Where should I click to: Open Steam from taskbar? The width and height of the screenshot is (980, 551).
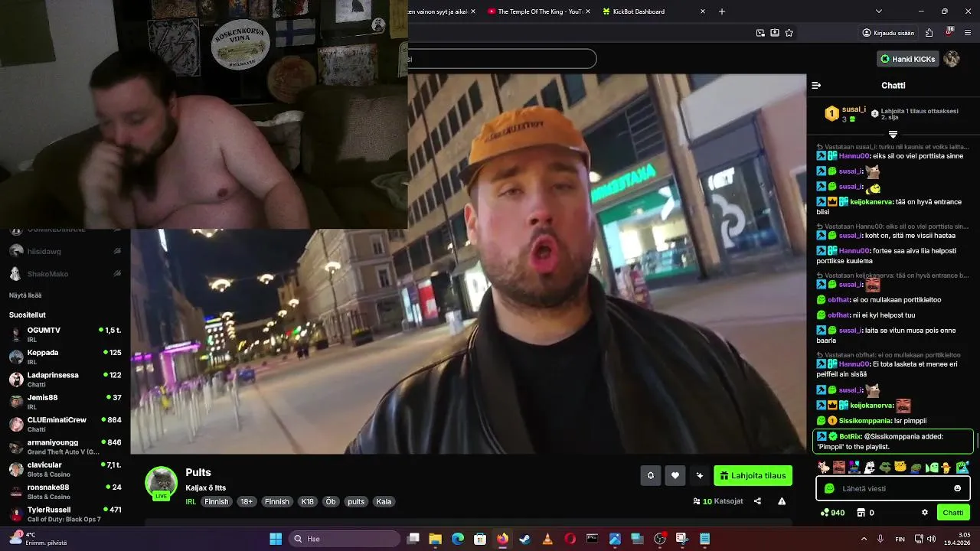point(524,539)
